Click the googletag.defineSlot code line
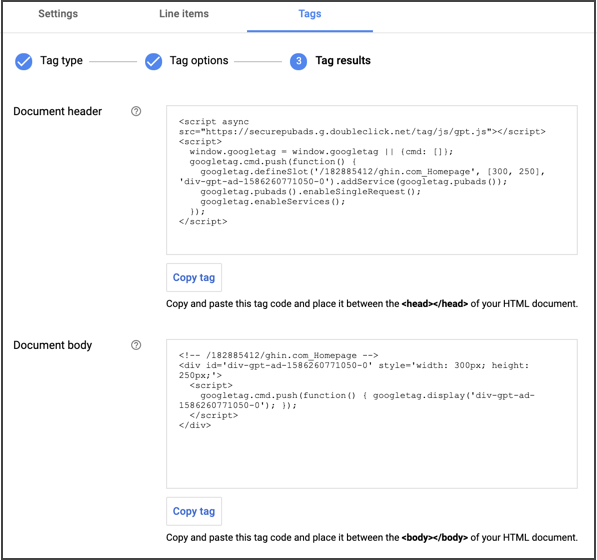 372,172
